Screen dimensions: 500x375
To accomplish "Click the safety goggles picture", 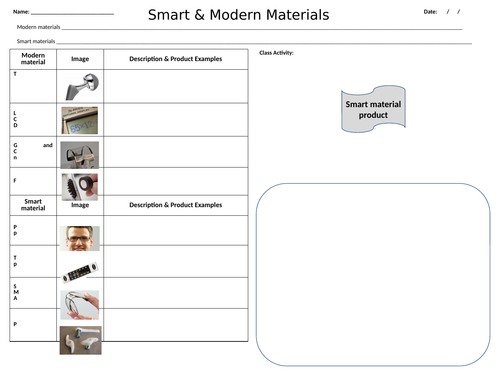I will point(80,155).
